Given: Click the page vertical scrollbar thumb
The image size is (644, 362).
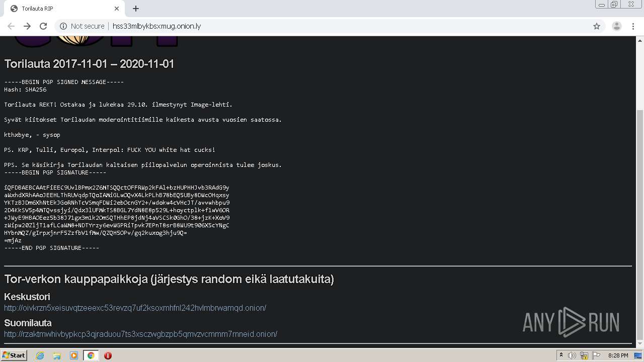Looking at the screenshot, I should [x=640, y=224].
